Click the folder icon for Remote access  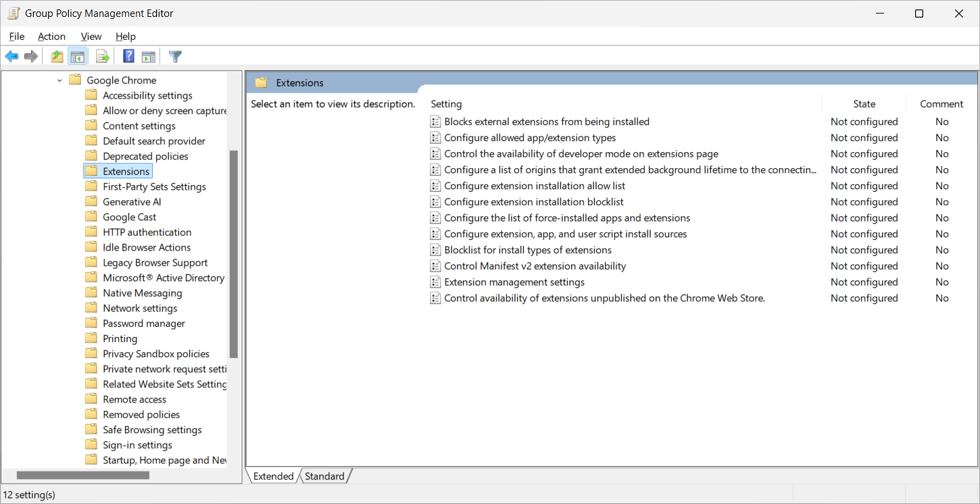pos(91,399)
